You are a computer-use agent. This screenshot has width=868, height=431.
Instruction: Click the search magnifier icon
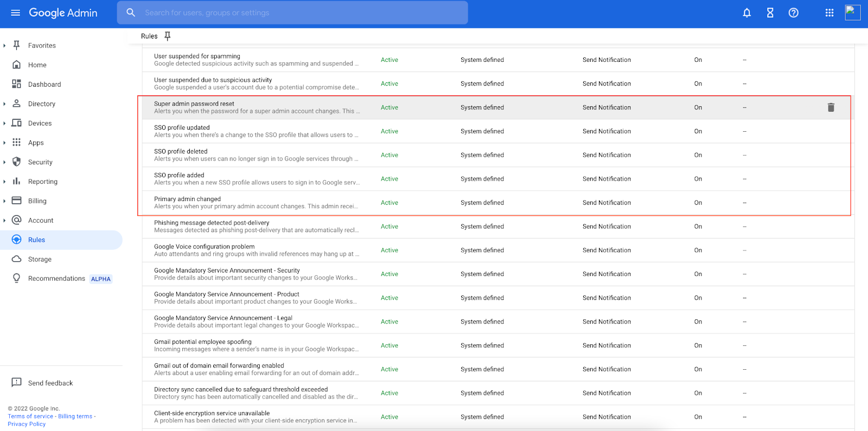coord(131,12)
